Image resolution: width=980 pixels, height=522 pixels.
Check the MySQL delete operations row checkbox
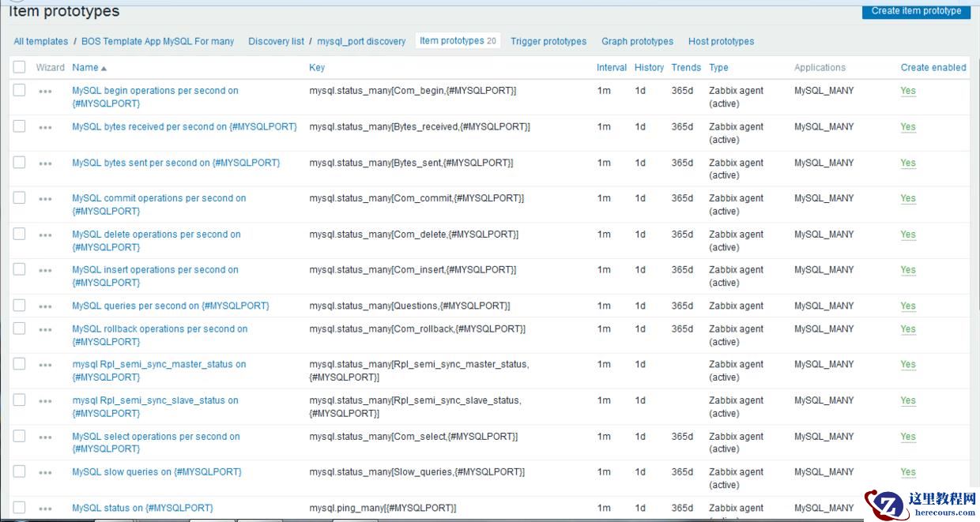tap(19, 234)
